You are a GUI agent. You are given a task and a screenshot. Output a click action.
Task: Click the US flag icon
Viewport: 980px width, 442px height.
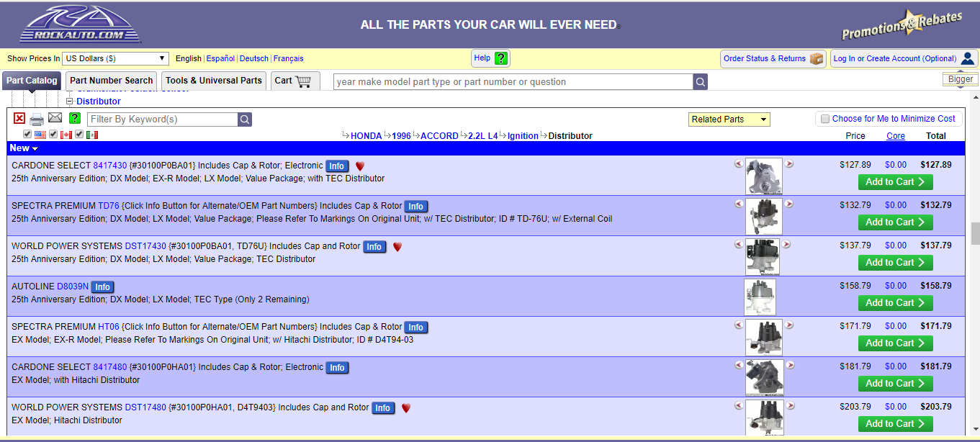(40, 135)
